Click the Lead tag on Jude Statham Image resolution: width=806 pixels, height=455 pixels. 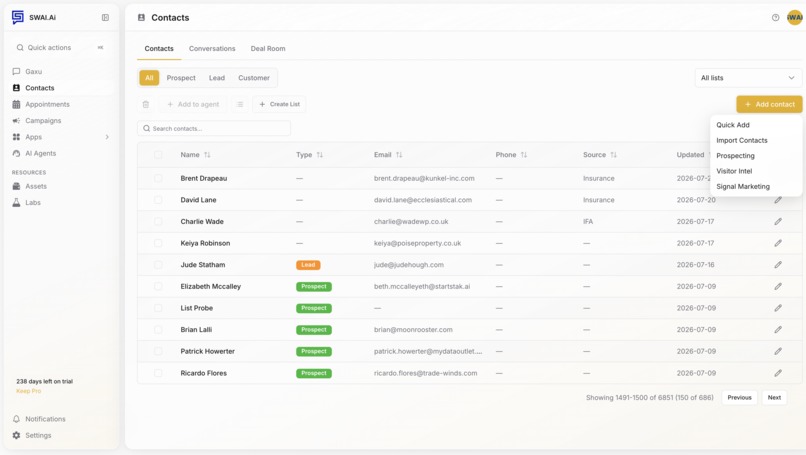308,265
